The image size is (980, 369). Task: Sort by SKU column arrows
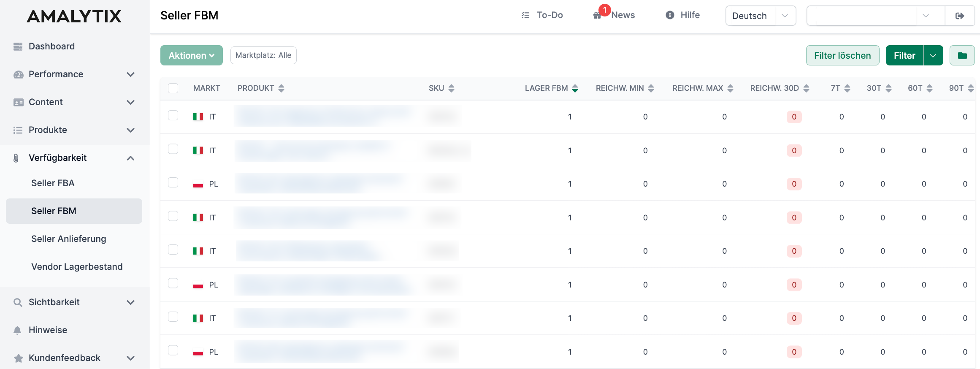click(452, 88)
